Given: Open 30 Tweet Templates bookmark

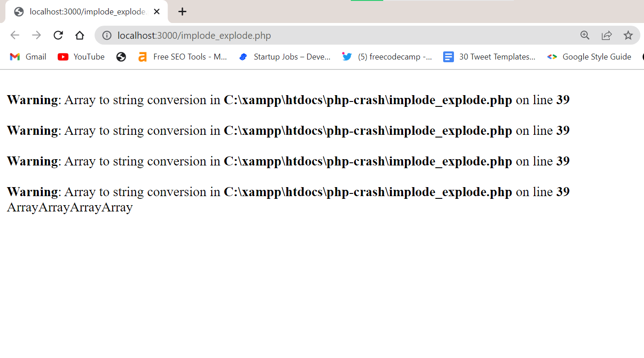Looking at the screenshot, I should (490, 57).
